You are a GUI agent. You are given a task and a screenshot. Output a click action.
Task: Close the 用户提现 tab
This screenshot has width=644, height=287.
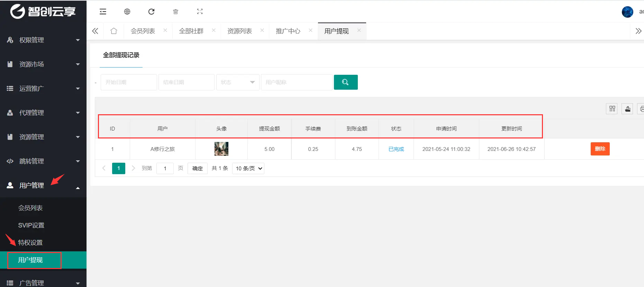coord(359,30)
